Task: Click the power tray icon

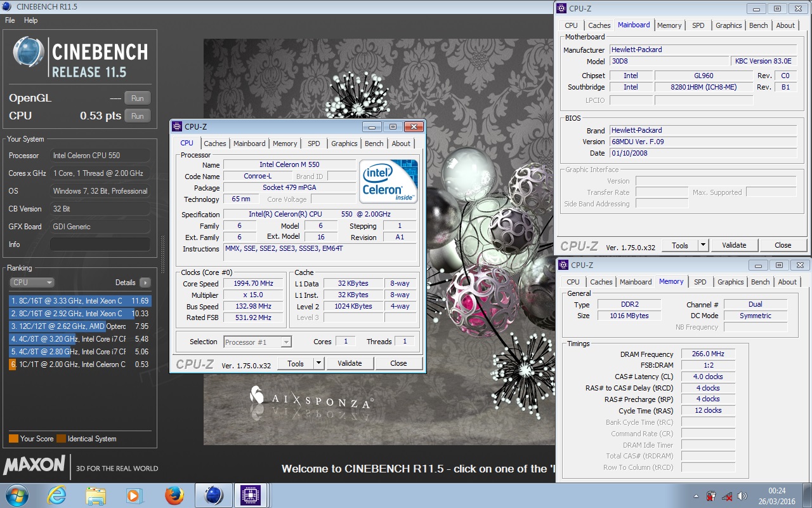Action: coord(711,495)
